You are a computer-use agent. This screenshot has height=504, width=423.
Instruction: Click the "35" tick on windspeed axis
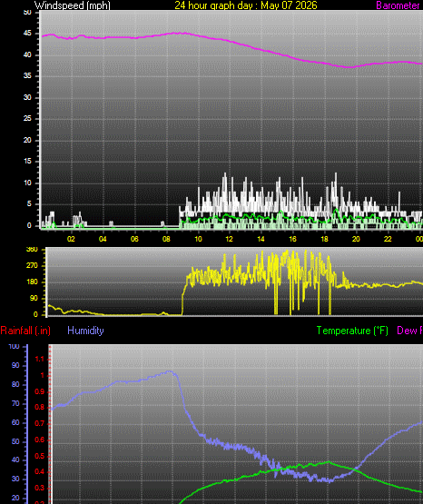[27, 76]
